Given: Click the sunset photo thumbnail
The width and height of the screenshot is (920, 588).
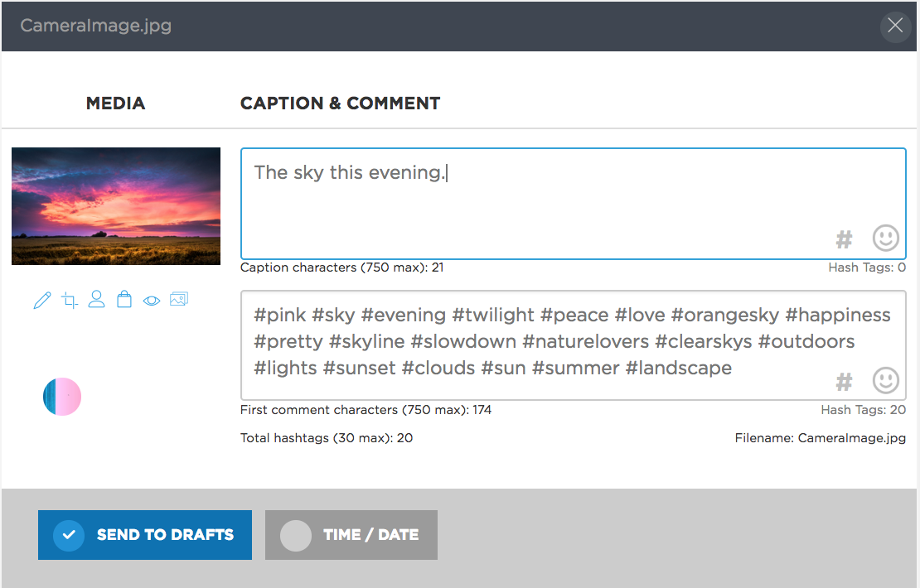Looking at the screenshot, I should pos(116,206).
